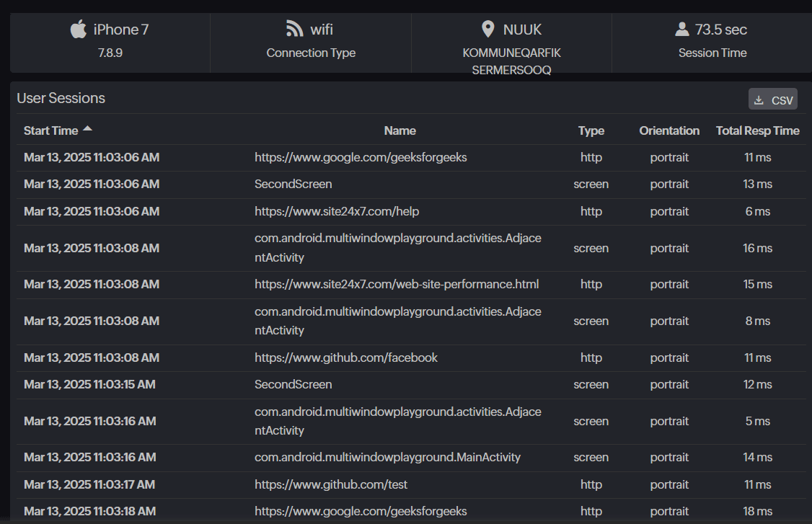Click the 18 ms response time value
The height and width of the screenshot is (524, 812).
point(758,511)
